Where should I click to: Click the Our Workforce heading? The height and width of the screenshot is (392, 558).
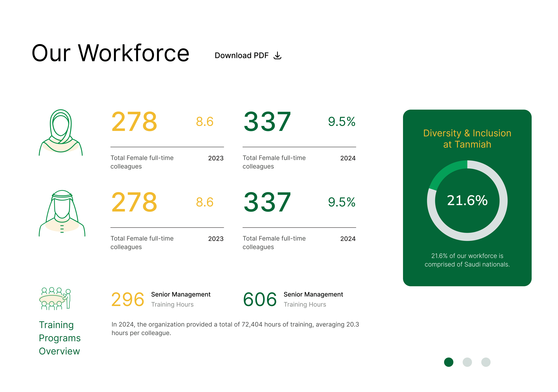pos(110,53)
